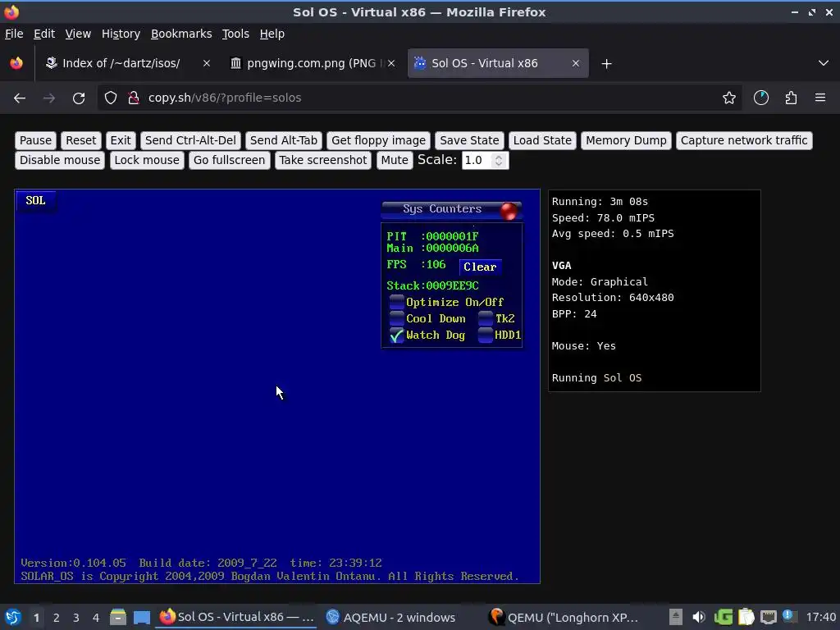Viewport: 840px width, 630px height.
Task: Open the Edit menu
Action: coord(44,34)
